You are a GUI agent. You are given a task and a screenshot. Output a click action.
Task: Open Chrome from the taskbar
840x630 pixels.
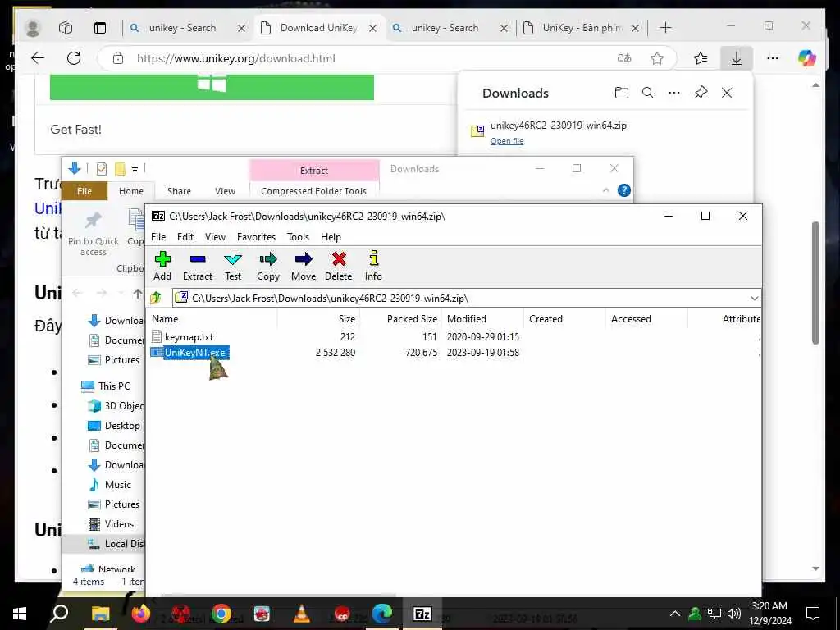click(221, 614)
